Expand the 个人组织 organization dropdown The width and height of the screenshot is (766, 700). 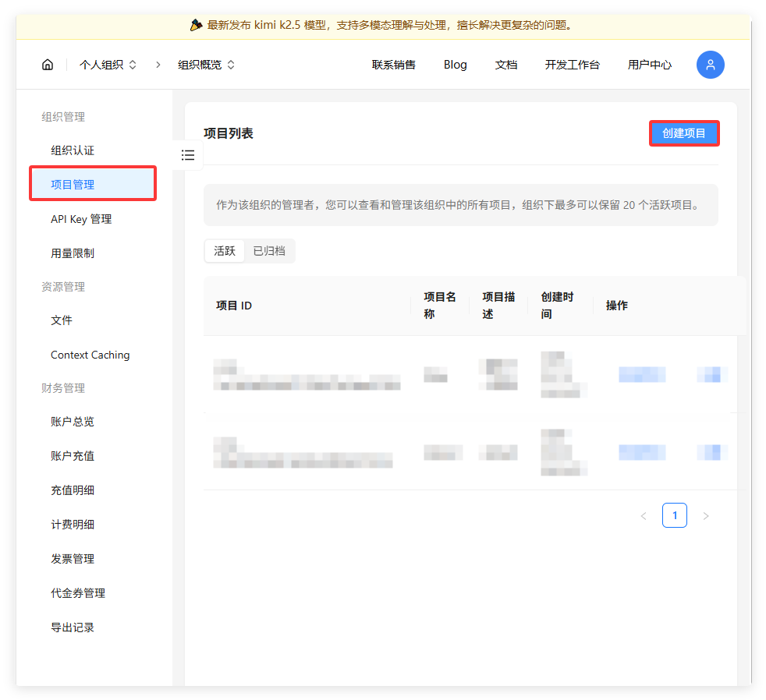point(108,65)
